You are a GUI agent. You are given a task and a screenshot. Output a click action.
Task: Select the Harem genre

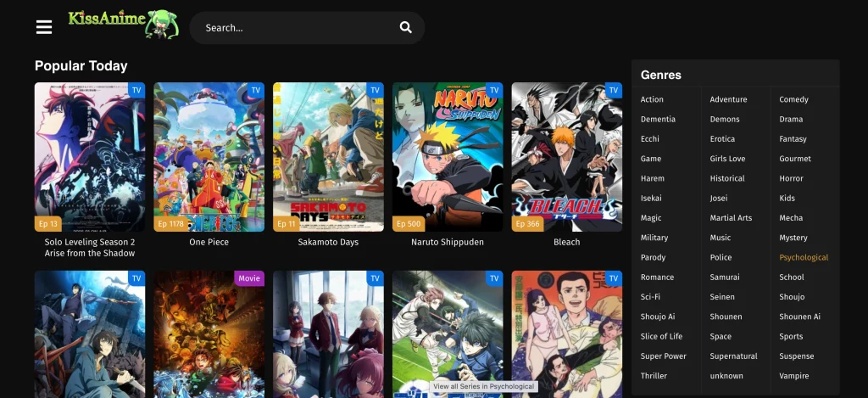click(x=652, y=178)
